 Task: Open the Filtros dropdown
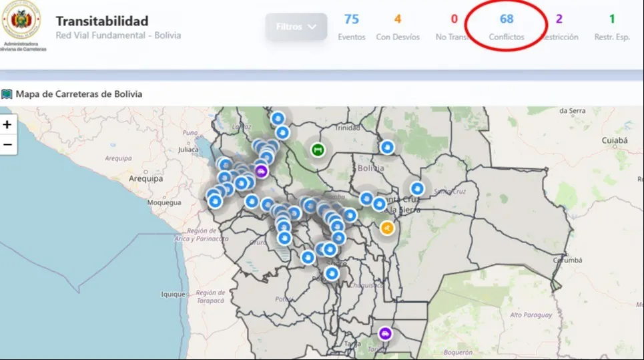[296, 27]
